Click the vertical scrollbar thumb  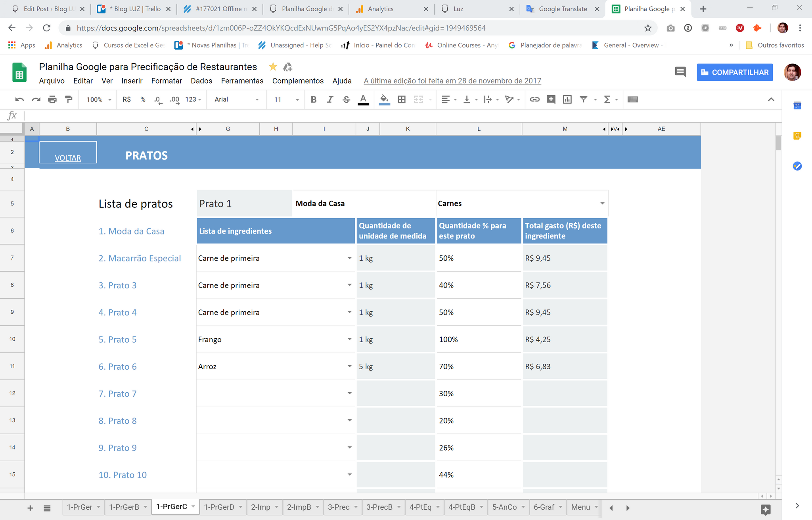click(x=779, y=143)
